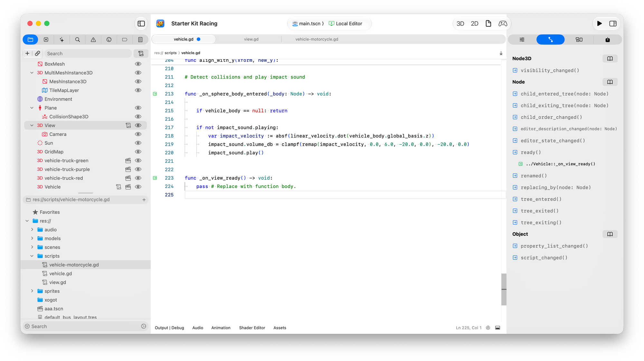Image resolution: width=644 pixels, height=361 pixels.
Task: Open the history clock navigator icon
Action: coord(109,40)
